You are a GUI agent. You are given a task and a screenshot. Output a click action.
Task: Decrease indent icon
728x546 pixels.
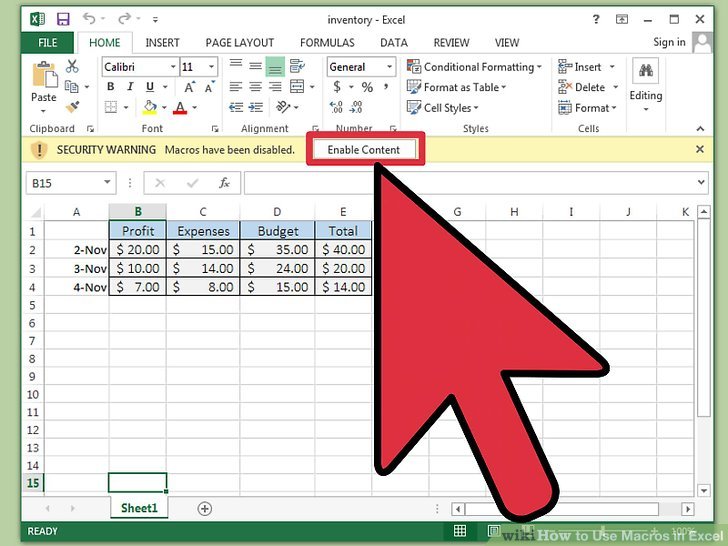(x=236, y=107)
